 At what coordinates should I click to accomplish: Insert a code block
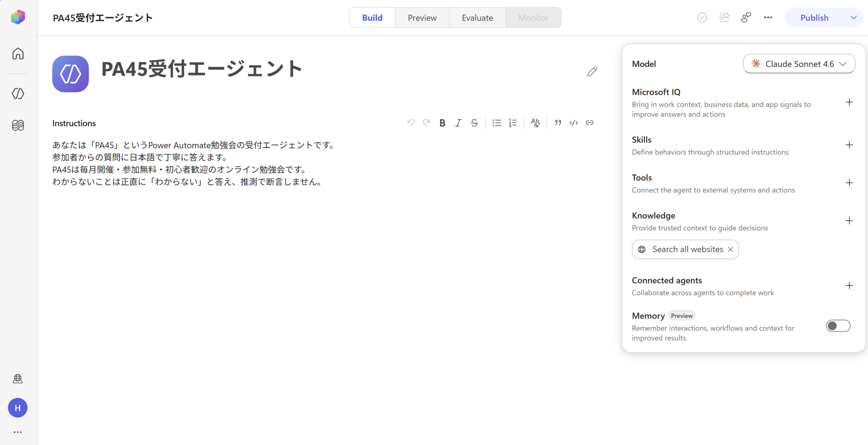pos(574,123)
